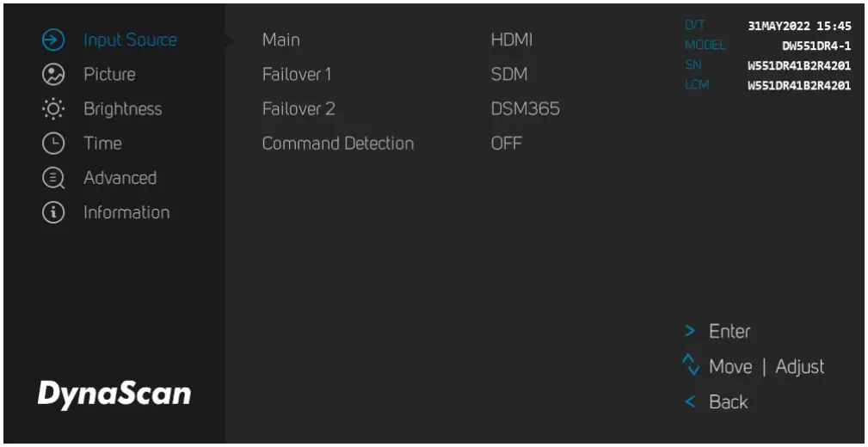Click the DynaScan logo

[x=114, y=394]
